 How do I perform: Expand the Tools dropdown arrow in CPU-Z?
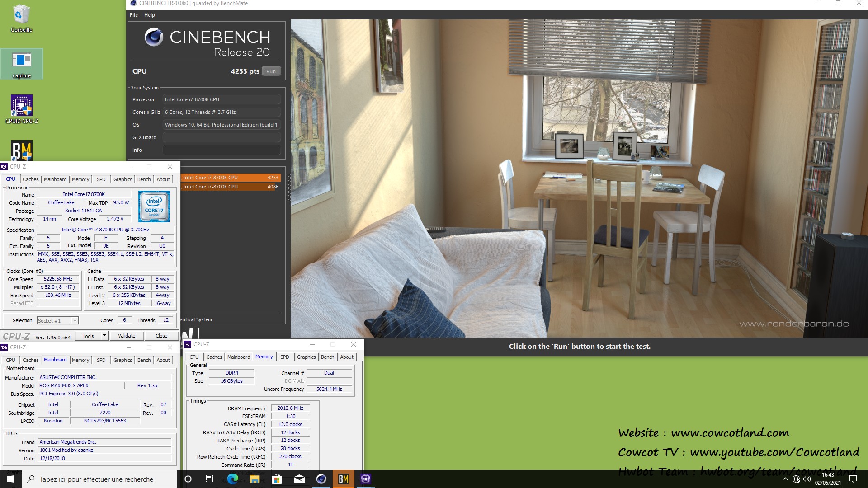pyautogui.click(x=104, y=336)
